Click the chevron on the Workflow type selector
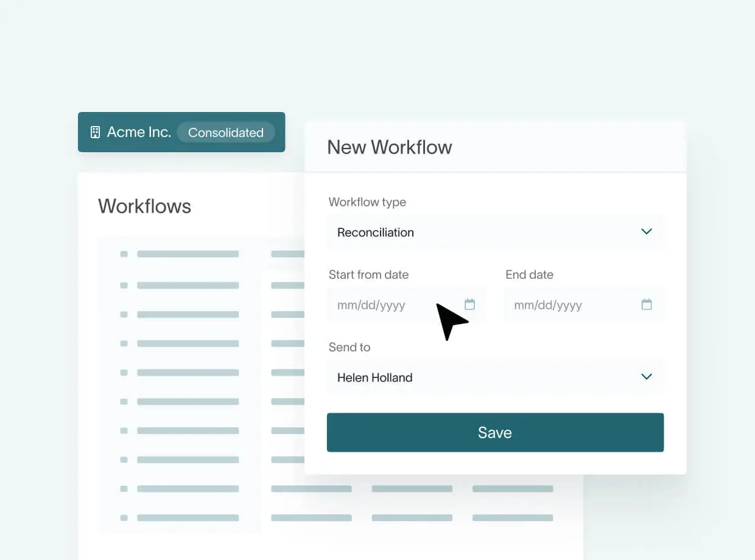 click(x=647, y=232)
